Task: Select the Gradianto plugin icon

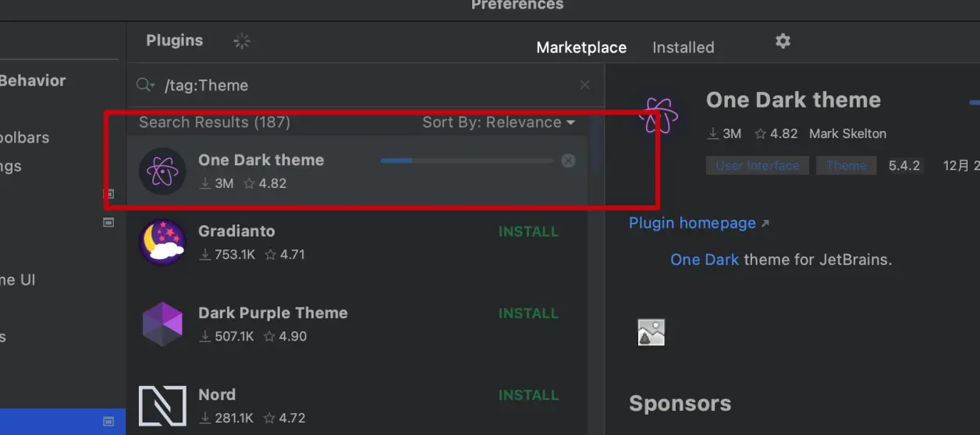Action: [x=162, y=242]
